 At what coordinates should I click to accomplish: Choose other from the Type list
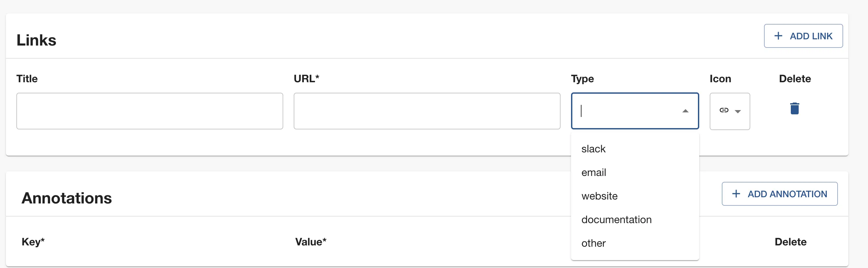tap(593, 243)
